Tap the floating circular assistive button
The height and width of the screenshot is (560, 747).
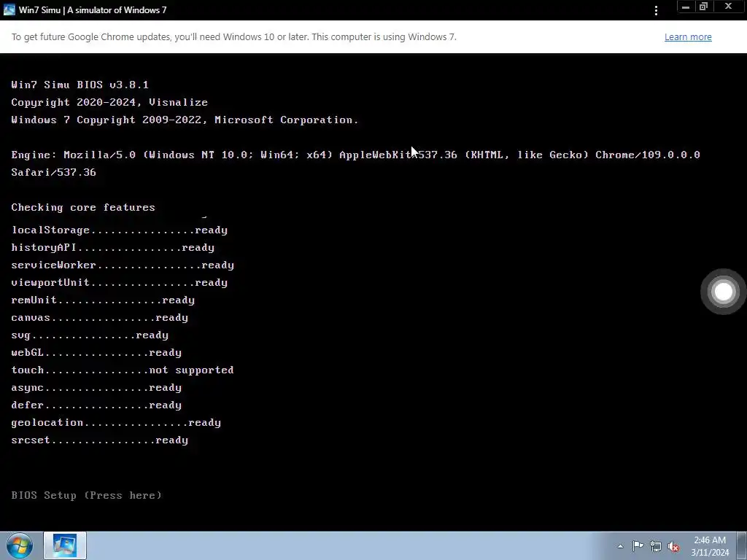723,292
